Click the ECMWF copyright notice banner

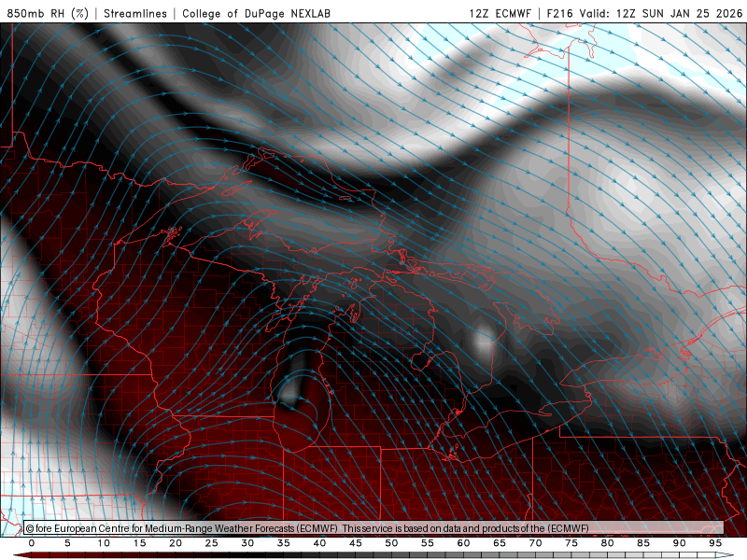tap(374, 528)
